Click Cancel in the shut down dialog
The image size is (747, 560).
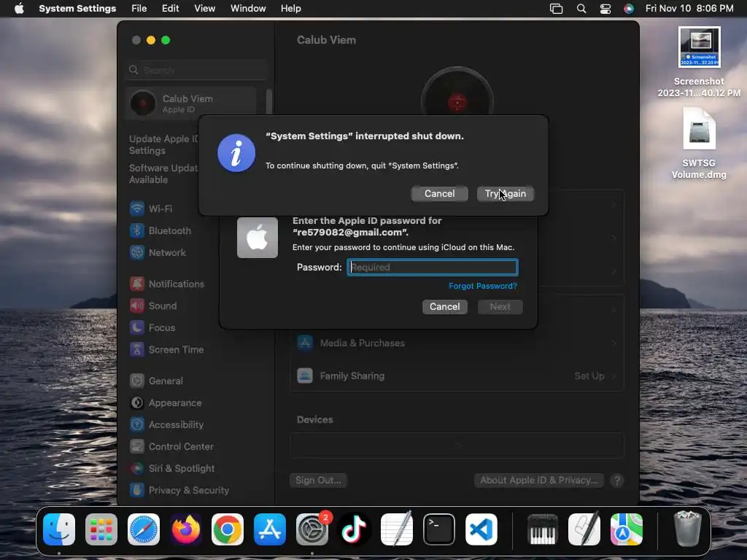point(439,194)
